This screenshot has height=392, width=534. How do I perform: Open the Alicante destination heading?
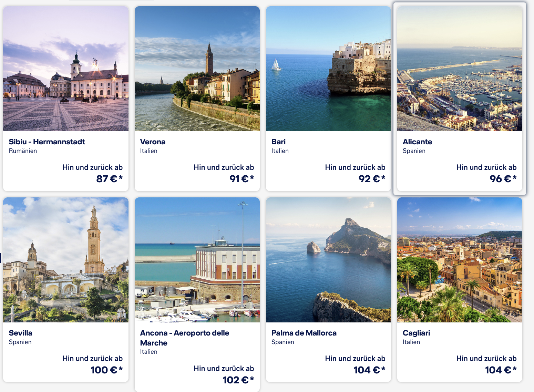[417, 142]
